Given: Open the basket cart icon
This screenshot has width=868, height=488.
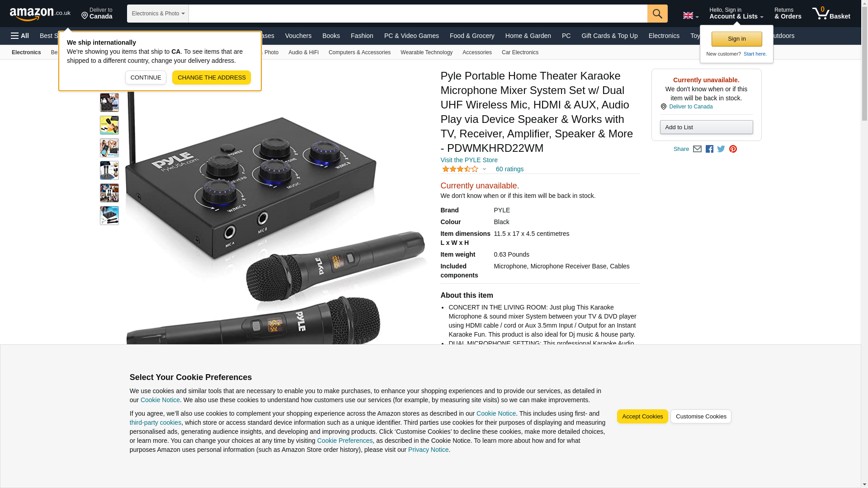Looking at the screenshot, I should [831, 14].
